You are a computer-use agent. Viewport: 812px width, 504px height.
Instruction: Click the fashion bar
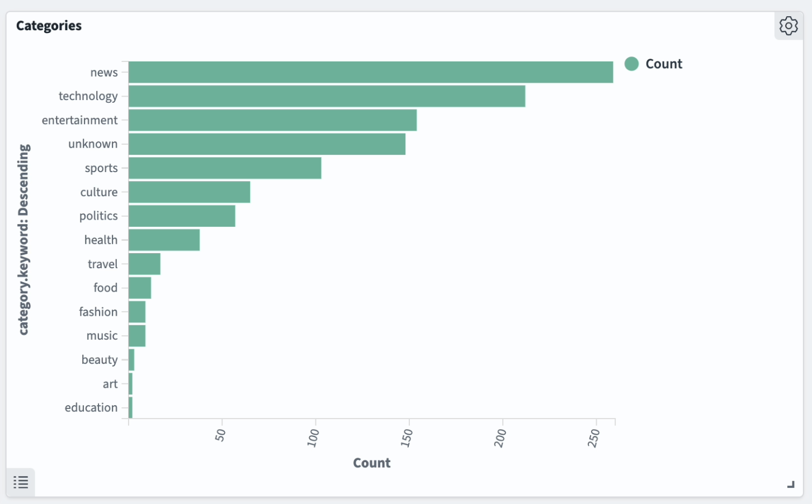(x=137, y=312)
